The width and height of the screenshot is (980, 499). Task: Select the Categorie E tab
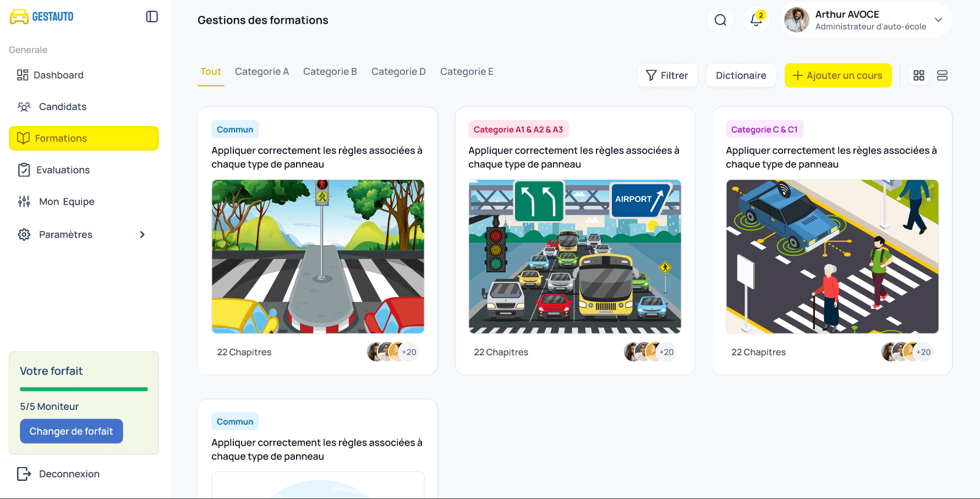[467, 72]
